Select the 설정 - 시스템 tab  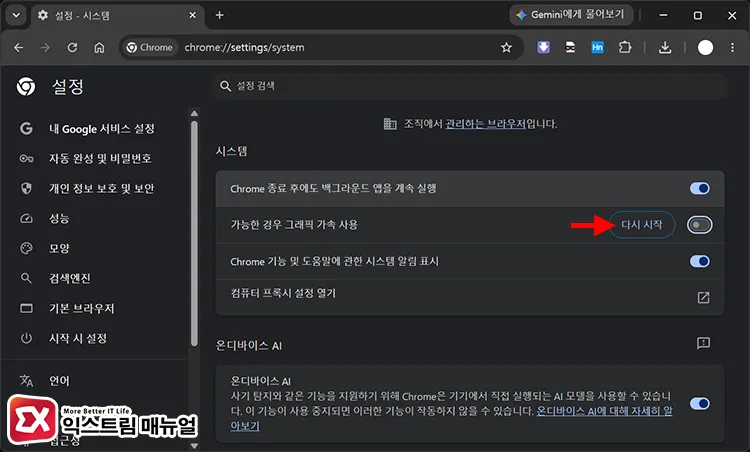click(x=118, y=15)
